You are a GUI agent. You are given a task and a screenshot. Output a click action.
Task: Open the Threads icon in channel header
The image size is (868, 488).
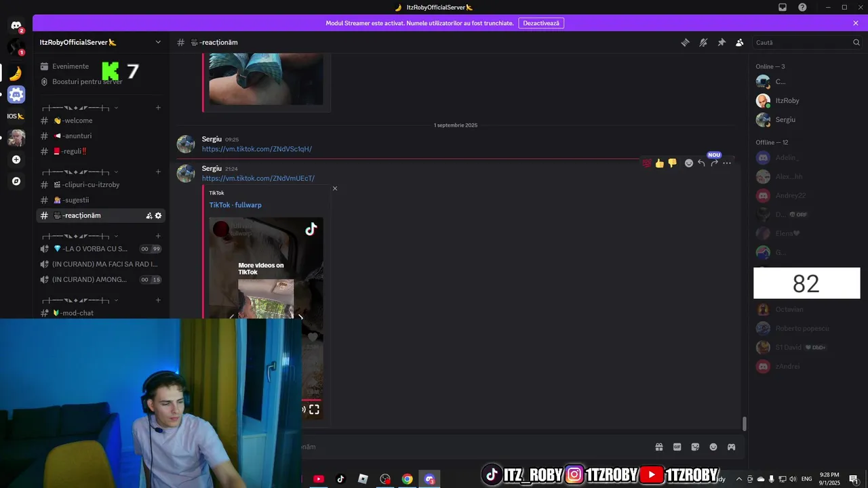click(685, 42)
